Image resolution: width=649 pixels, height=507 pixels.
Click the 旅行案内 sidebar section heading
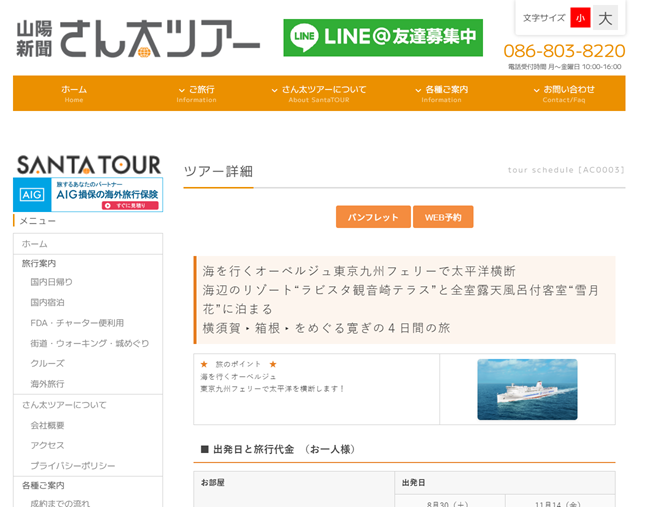tap(39, 263)
